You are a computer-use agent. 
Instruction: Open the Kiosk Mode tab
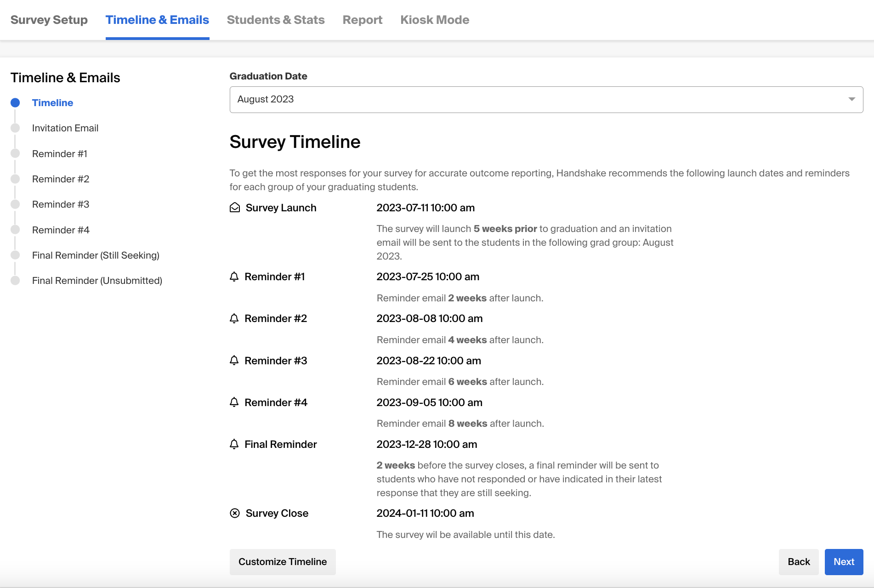(x=435, y=20)
